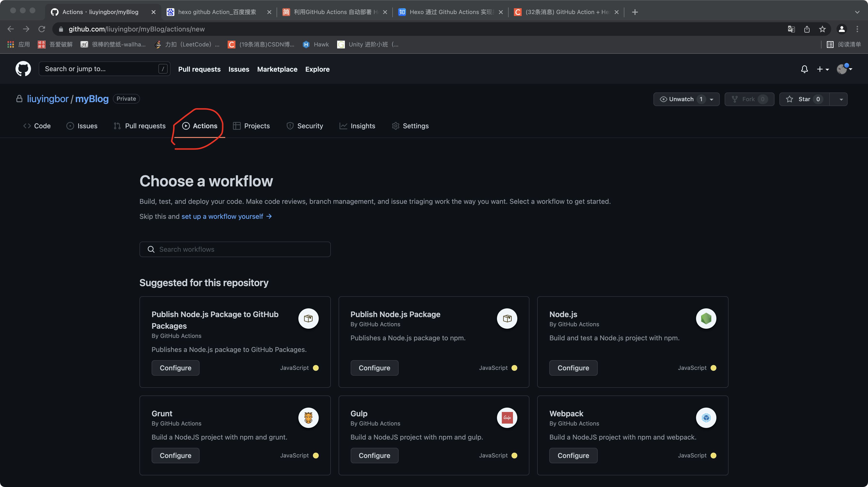Open the Apps shortcut in bookmarks bar
Image resolution: width=868 pixels, height=487 pixels.
click(x=19, y=45)
